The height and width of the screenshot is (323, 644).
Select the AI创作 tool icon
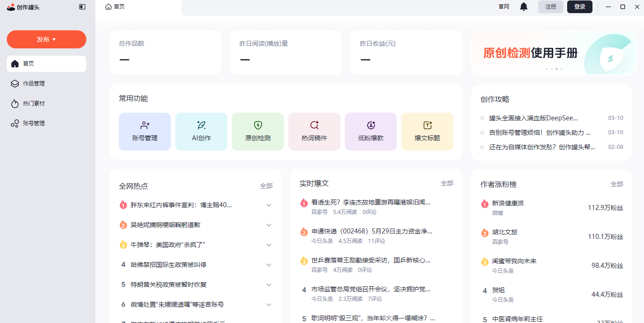point(201,131)
